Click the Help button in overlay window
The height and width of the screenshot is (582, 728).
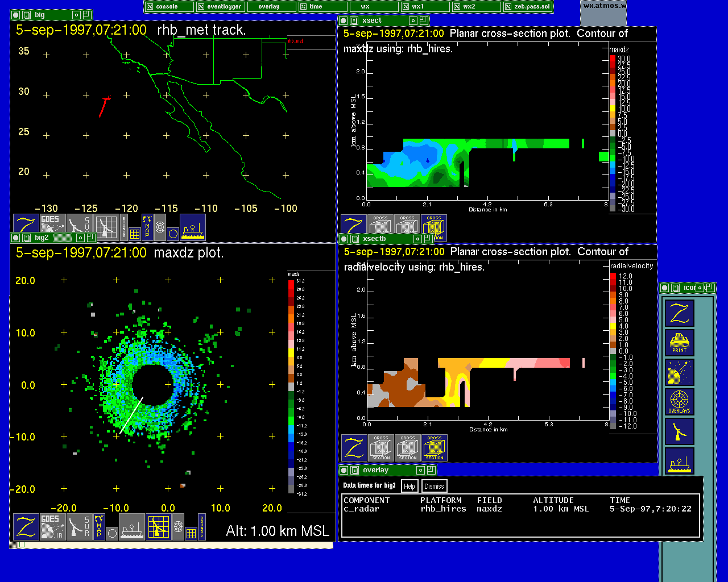[409, 486]
